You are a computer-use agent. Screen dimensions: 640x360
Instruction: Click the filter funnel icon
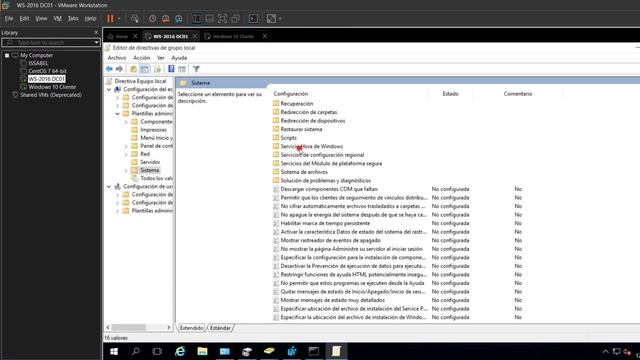196,69
